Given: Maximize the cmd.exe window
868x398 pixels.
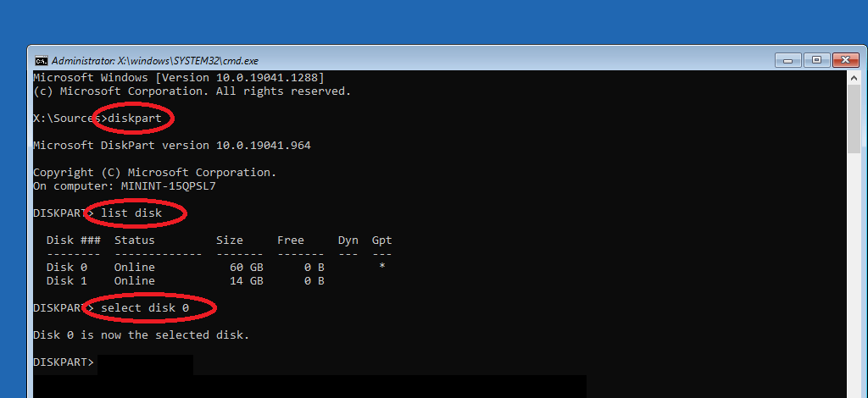Looking at the screenshot, I should click(816, 60).
